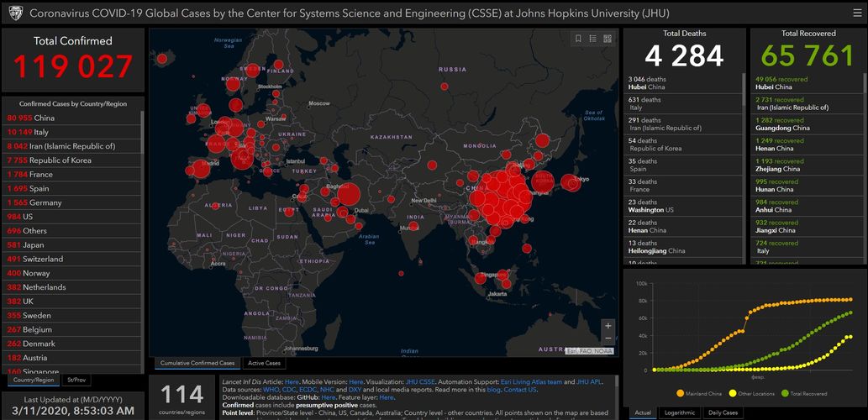Zoom in with the map plus button

pyautogui.click(x=608, y=325)
